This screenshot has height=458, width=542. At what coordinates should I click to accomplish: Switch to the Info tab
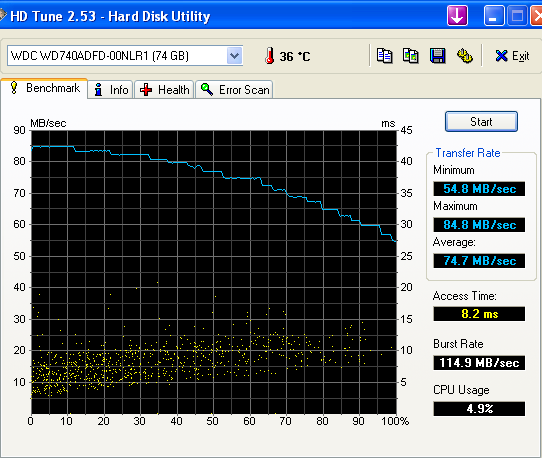(x=110, y=90)
